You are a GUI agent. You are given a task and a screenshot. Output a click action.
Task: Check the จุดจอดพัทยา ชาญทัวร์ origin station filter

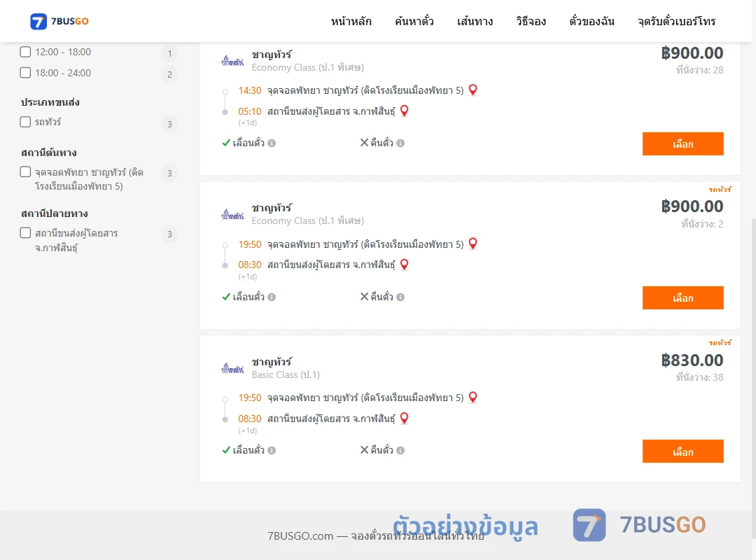pos(26,171)
